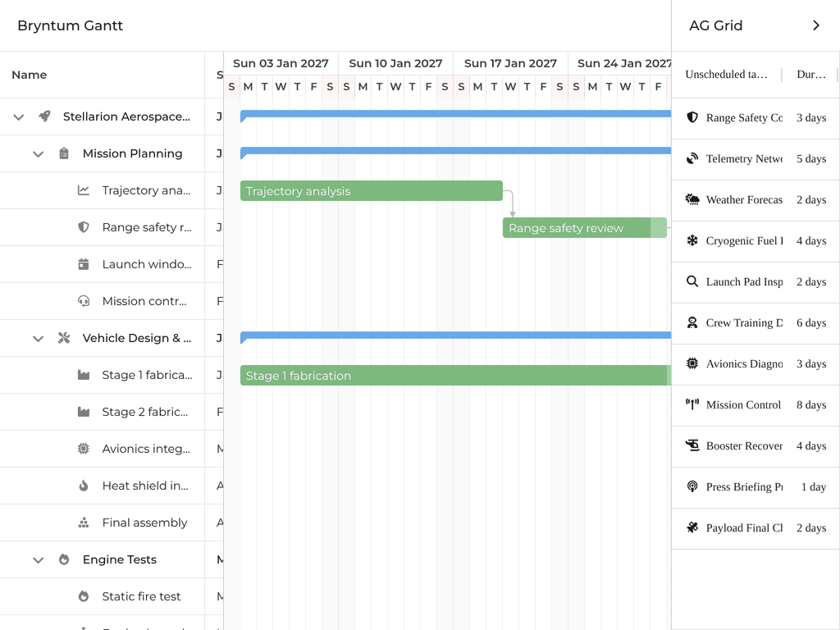Screen dimensions: 840x630
Task: Collapse the Stellarion Aerospace project node
Action: click(19, 116)
